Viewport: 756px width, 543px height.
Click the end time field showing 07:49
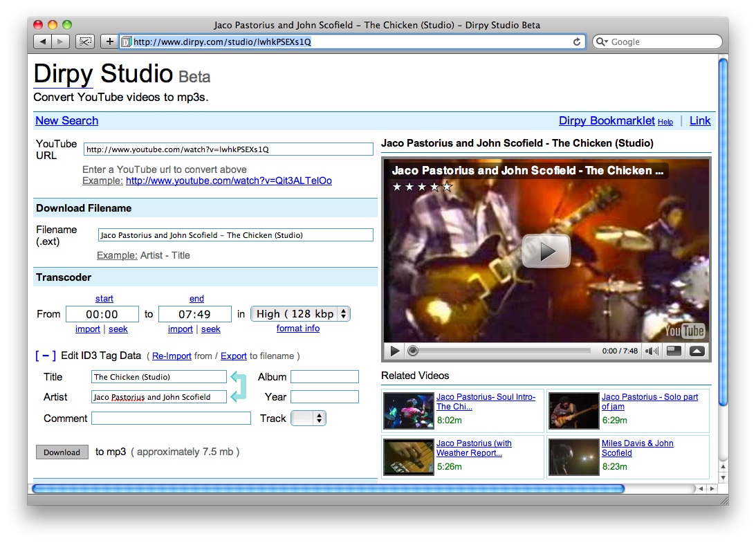195,315
